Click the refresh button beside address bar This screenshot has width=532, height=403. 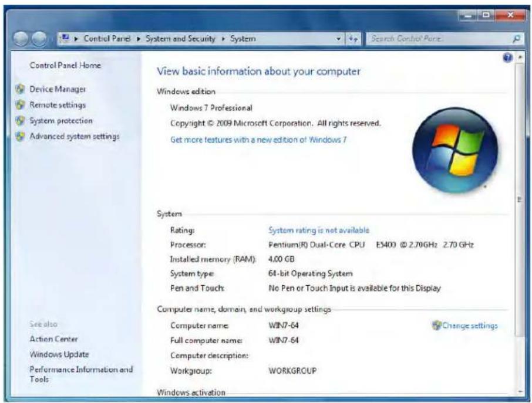353,39
